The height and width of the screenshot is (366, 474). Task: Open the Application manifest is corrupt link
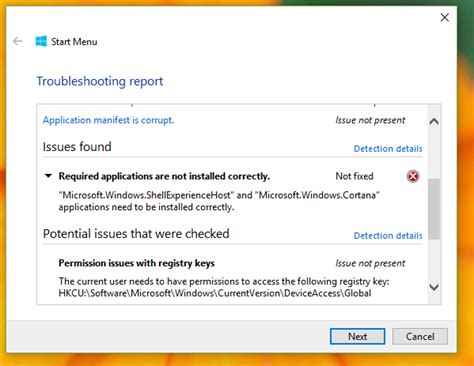coord(108,120)
